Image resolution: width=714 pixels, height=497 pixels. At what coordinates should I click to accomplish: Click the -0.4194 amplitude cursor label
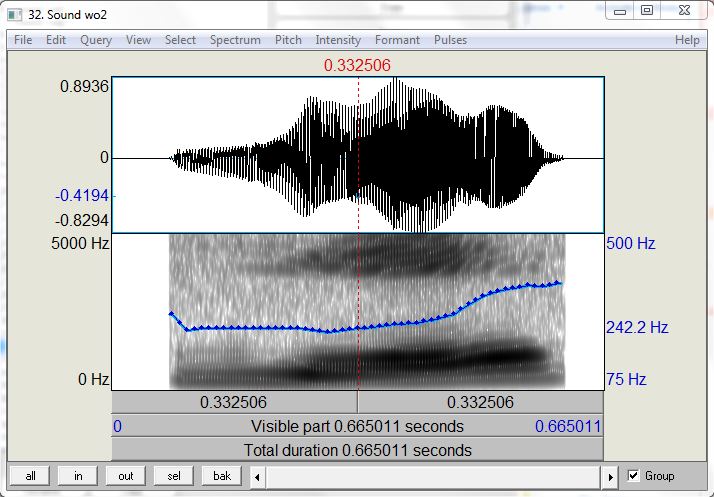tap(82, 195)
